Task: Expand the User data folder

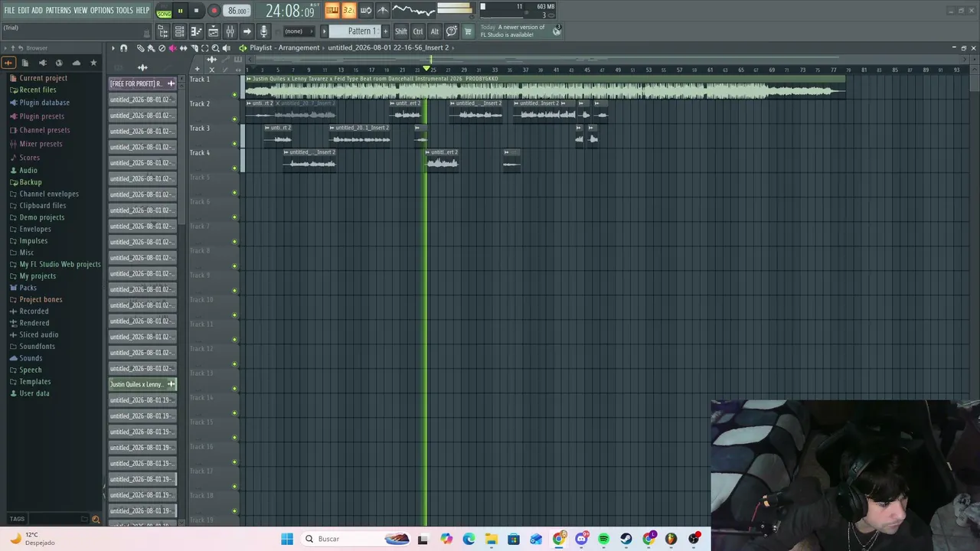Action: (x=34, y=393)
